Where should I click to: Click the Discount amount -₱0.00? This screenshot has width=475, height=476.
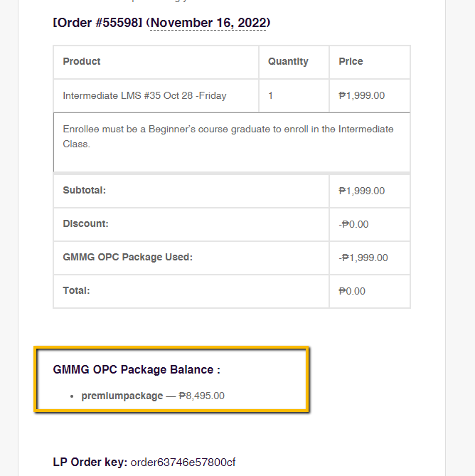[354, 224]
